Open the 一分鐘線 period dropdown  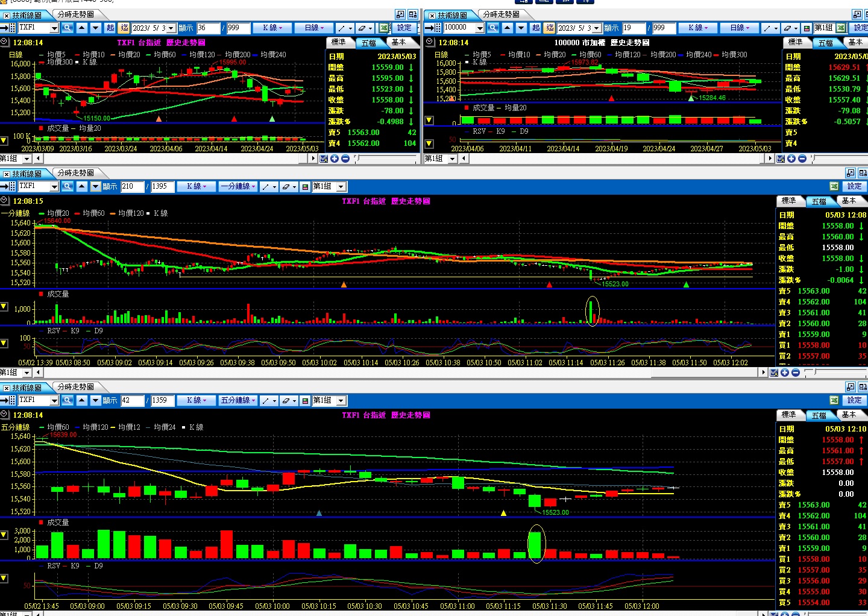[238, 186]
